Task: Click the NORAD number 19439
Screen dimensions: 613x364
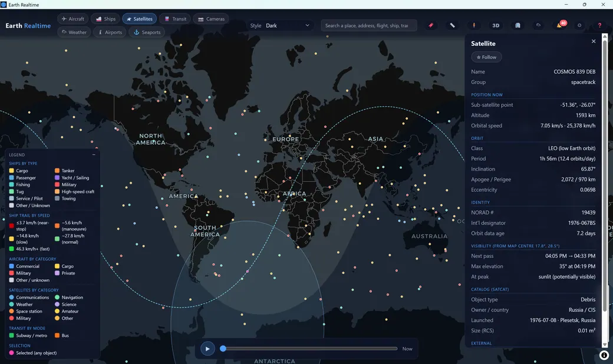Action: click(x=588, y=213)
